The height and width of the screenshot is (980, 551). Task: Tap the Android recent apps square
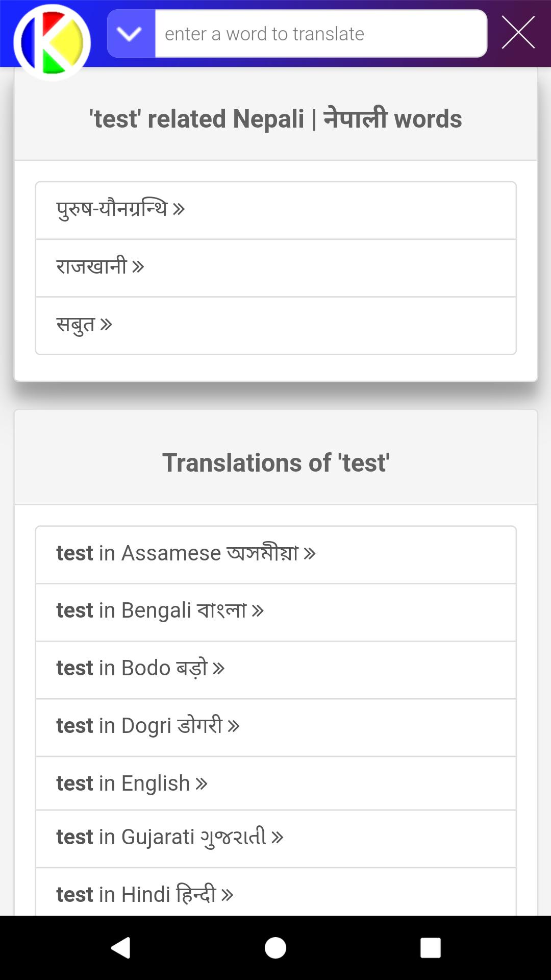430,948
